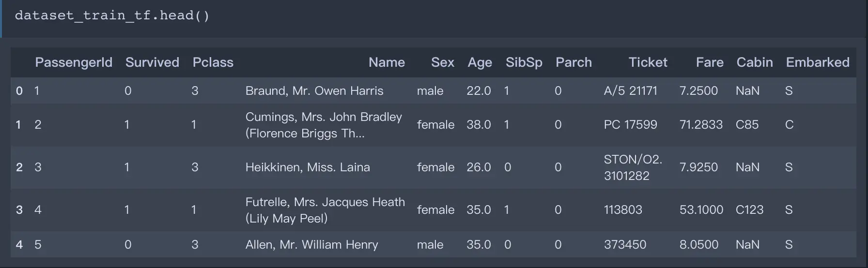Select the Sex column header
Image resolution: width=868 pixels, height=268 pixels.
pos(443,62)
